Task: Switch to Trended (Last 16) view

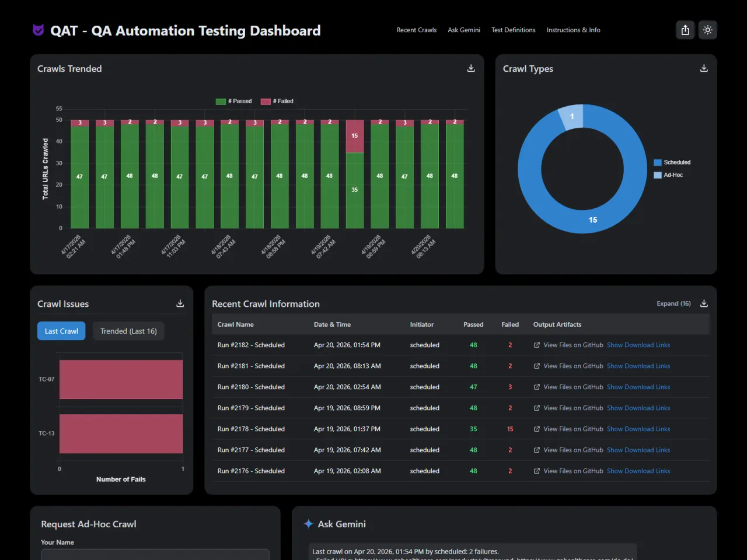Action: (128, 331)
